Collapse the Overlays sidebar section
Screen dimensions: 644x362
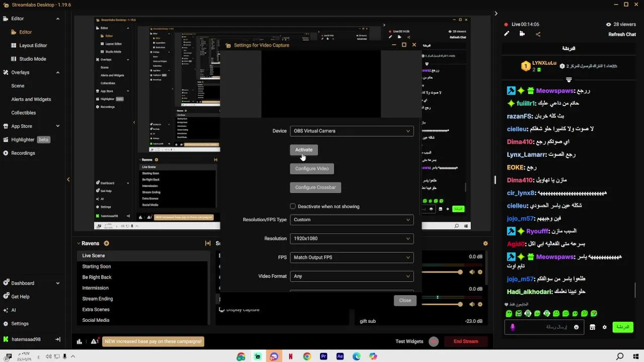pos(58,72)
